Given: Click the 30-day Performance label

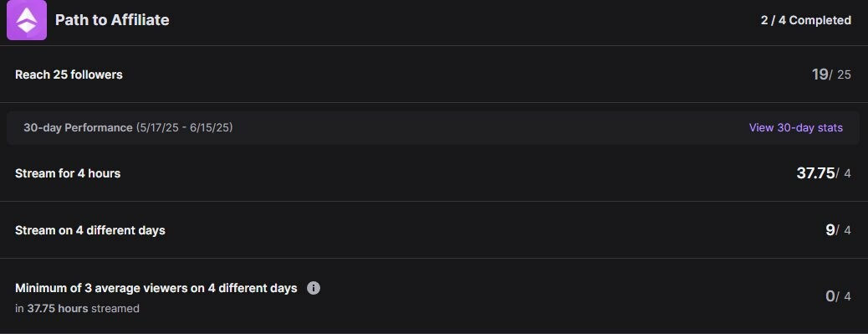Looking at the screenshot, I should pyautogui.click(x=78, y=127).
